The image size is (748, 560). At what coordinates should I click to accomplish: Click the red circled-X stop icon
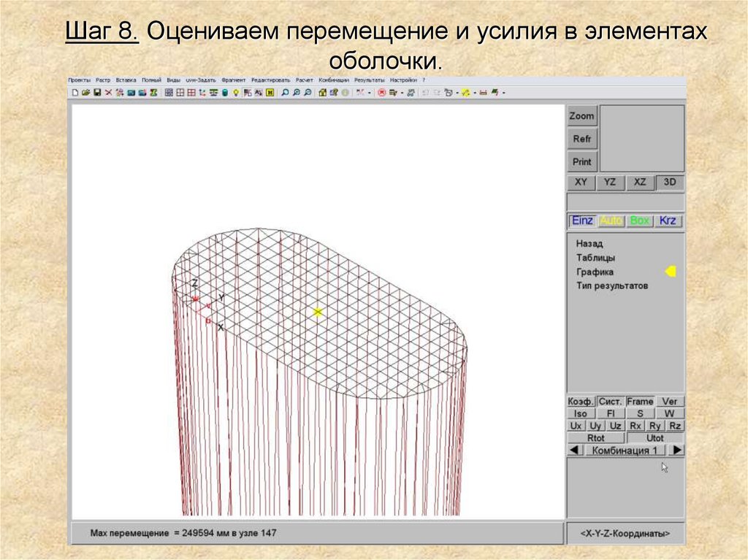point(381,93)
